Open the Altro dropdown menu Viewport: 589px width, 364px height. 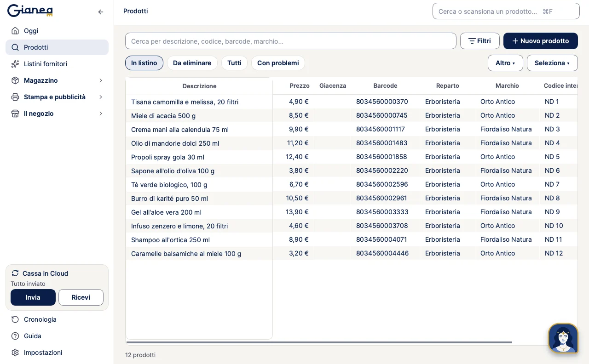point(505,63)
